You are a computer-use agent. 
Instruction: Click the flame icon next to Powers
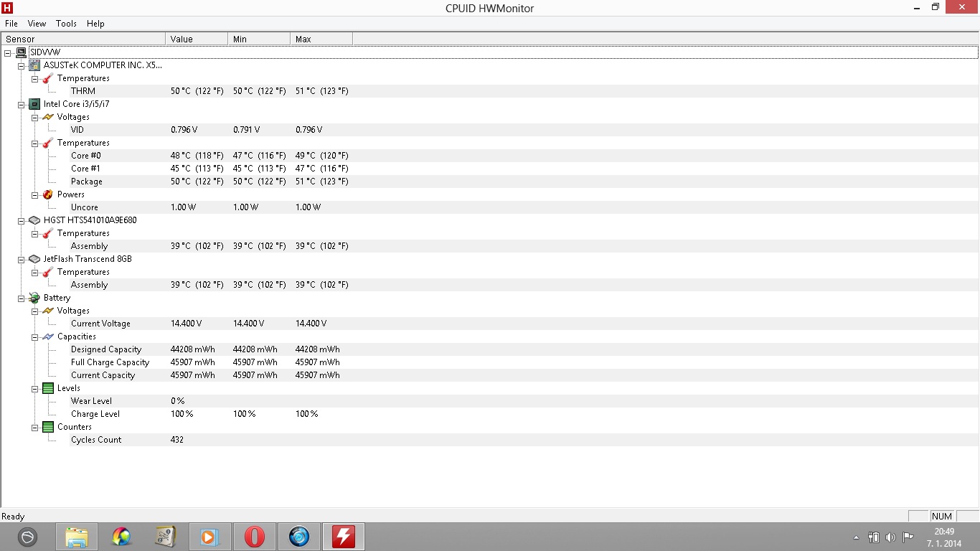tap(48, 194)
